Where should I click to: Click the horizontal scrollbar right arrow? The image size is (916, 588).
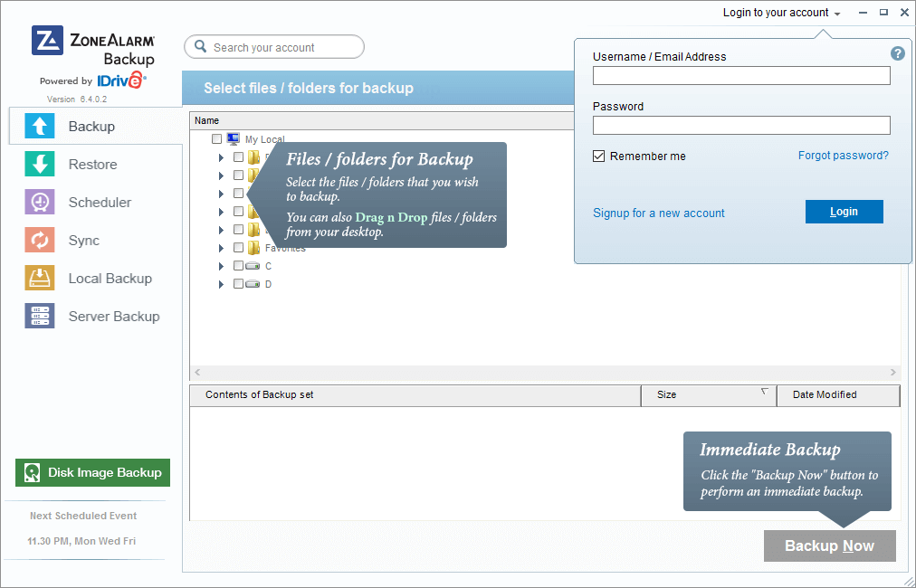click(x=892, y=373)
